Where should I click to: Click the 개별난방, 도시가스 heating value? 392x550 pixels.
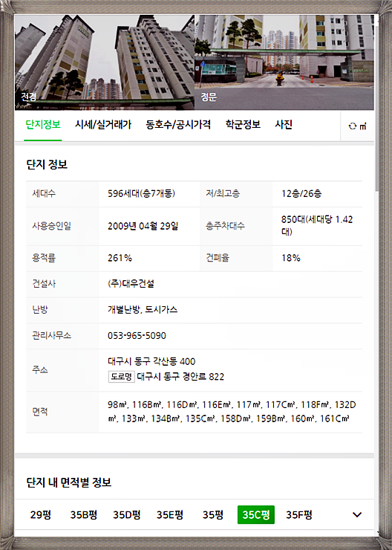pyautogui.click(x=143, y=310)
